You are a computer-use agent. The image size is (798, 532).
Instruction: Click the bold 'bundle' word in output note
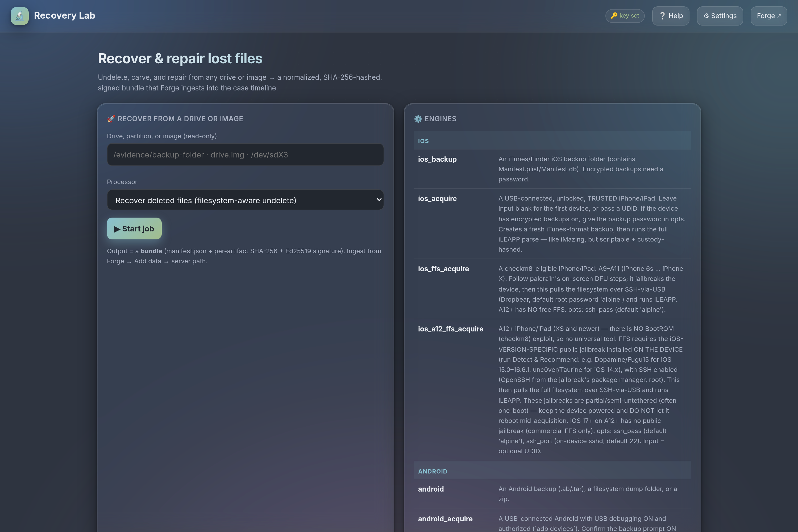(x=151, y=251)
